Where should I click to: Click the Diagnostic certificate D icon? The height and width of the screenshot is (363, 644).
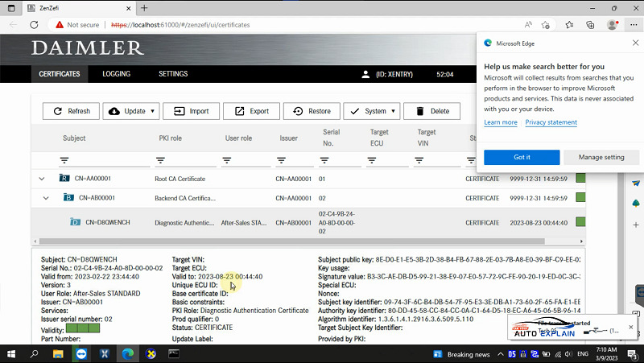(x=75, y=222)
